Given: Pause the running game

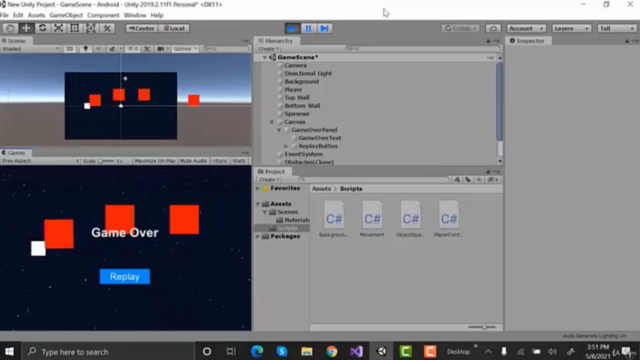Looking at the screenshot, I should pos(308,29).
